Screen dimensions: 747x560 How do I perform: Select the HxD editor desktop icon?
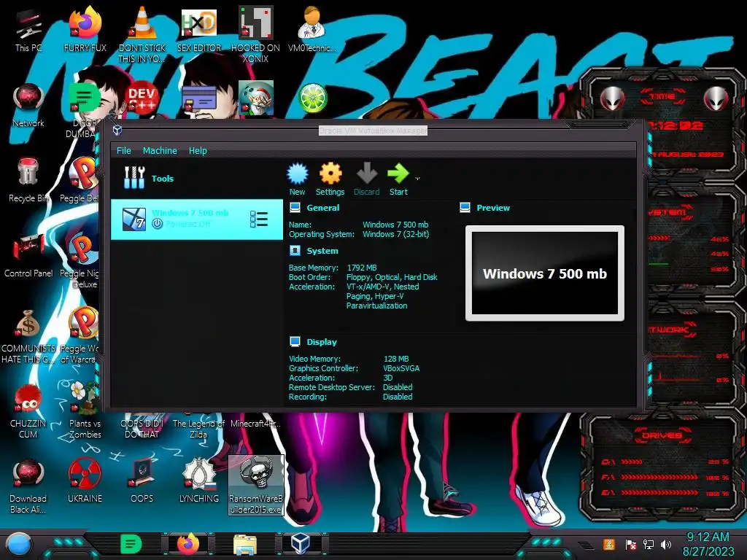(x=199, y=29)
